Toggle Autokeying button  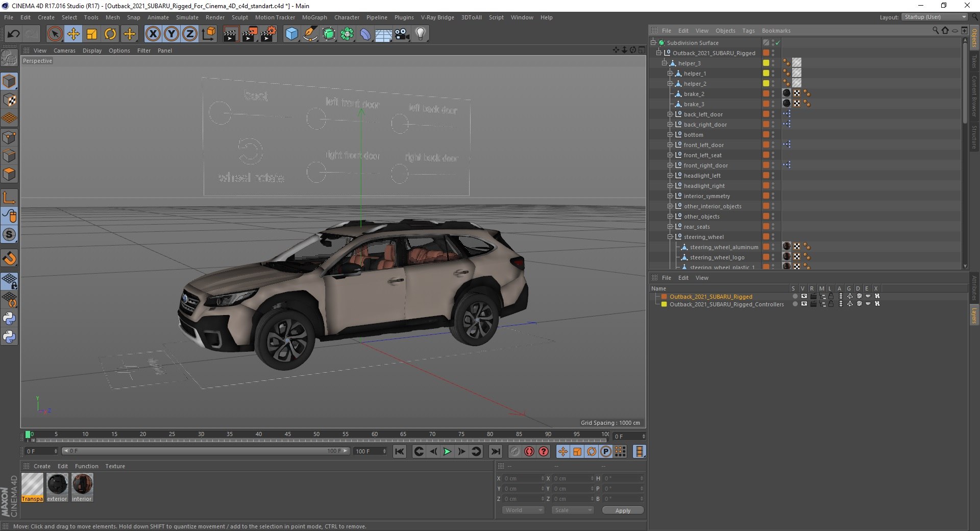tap(529, 451)
